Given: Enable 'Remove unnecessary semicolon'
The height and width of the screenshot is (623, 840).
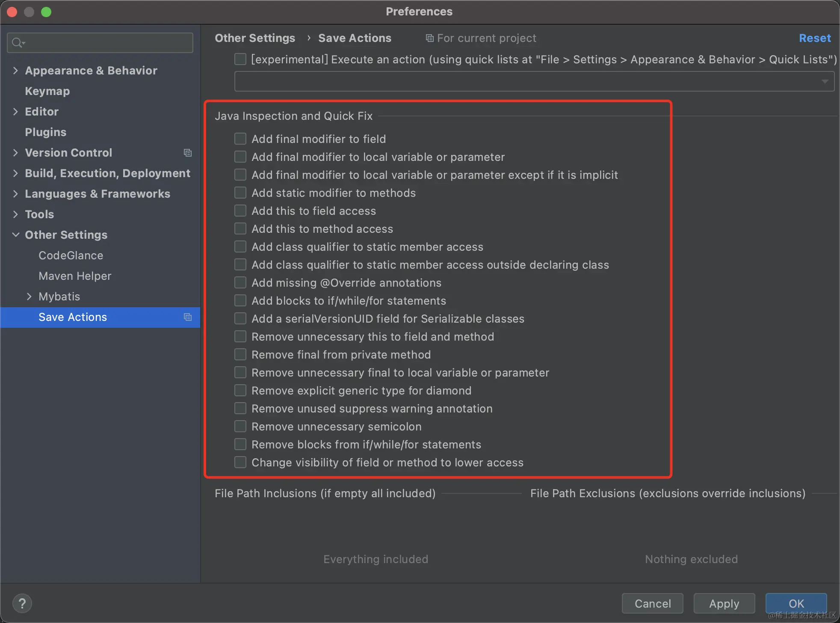Looking at the screenshot, I should pyautogui.click(x=240, y=426).
